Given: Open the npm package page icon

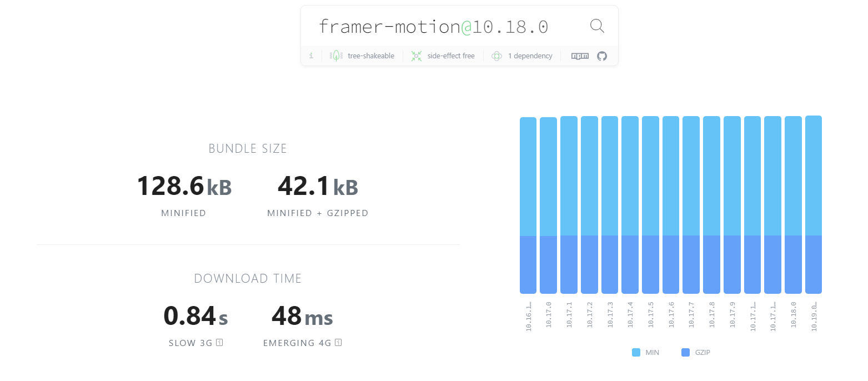Looking at the screenshot, I should [x=580, y=56].
